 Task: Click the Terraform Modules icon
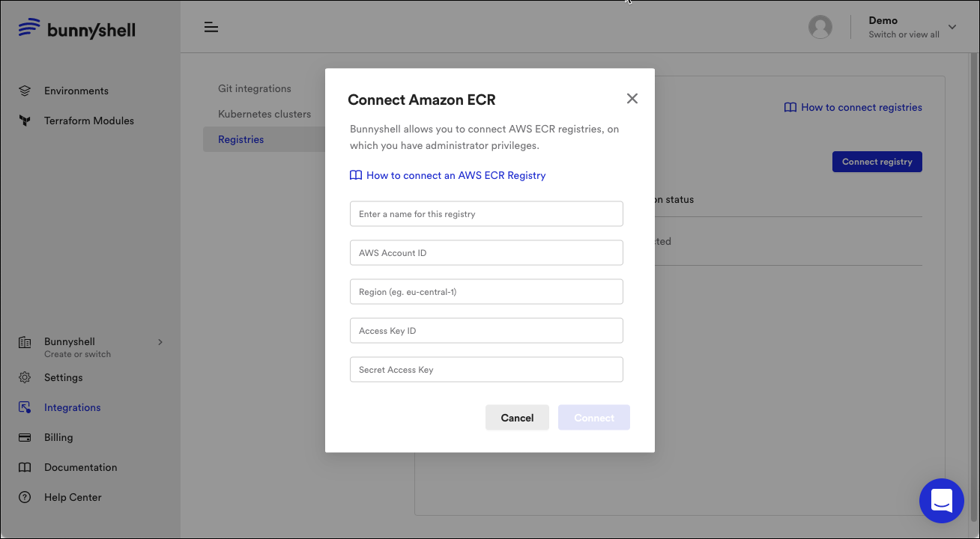(x=25, y=121)
